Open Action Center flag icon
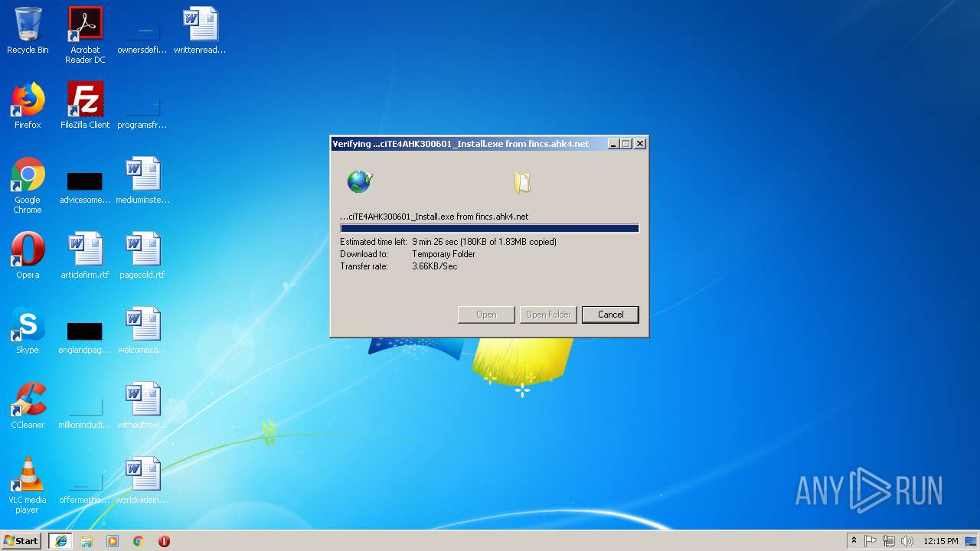 [871, 541]
